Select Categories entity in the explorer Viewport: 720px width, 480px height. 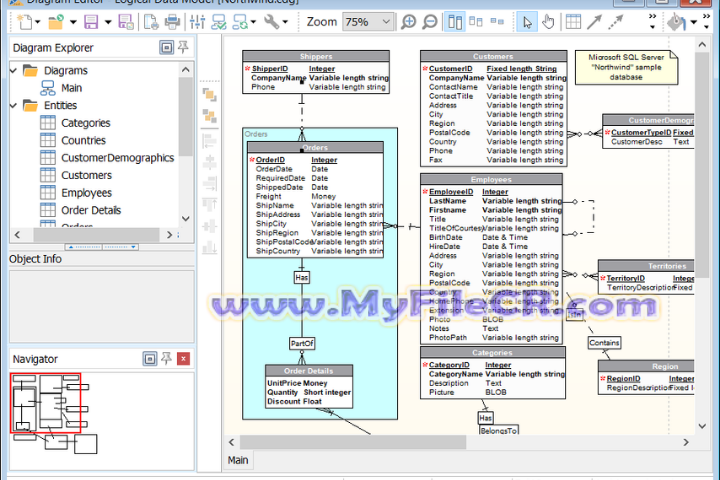click(85, 123)
